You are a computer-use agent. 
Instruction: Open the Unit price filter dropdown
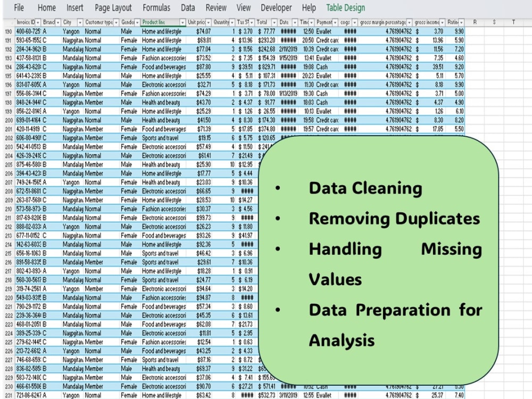coord(209,22)
